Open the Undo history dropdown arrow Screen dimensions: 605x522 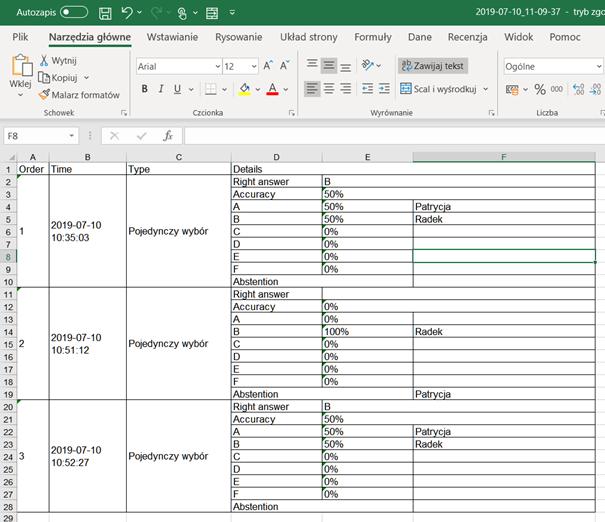(139, 12)
